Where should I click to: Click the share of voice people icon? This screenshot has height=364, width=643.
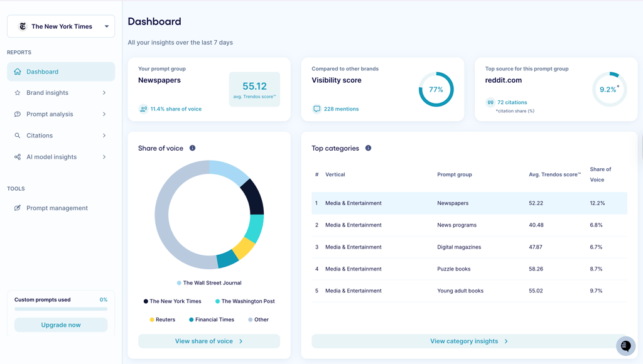coord(143,109)
